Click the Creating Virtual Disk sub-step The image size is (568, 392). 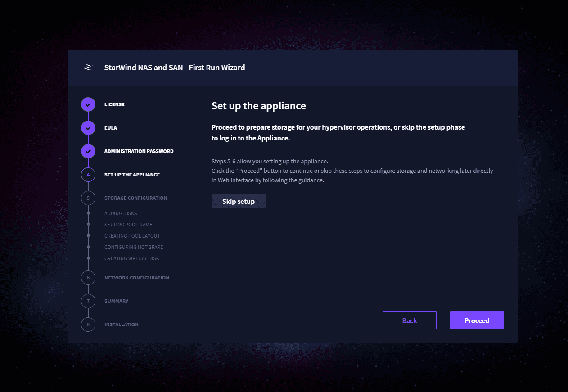132,258
